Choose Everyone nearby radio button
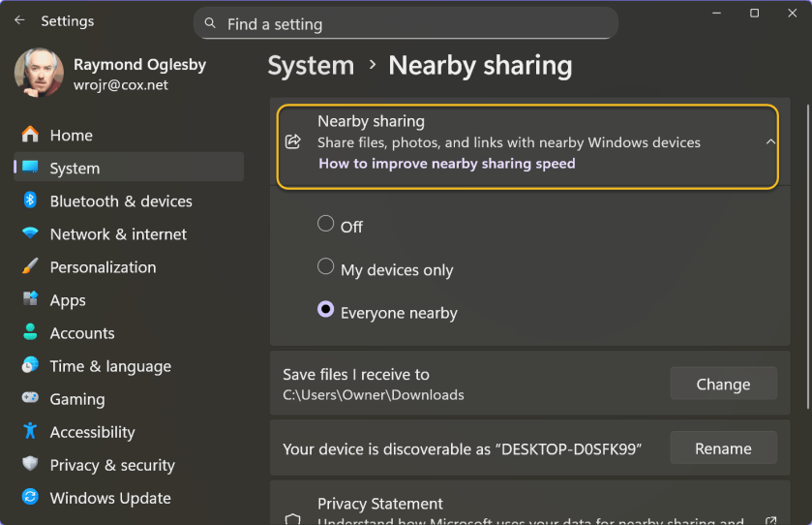812x525 pixels. tap(326, 310)
